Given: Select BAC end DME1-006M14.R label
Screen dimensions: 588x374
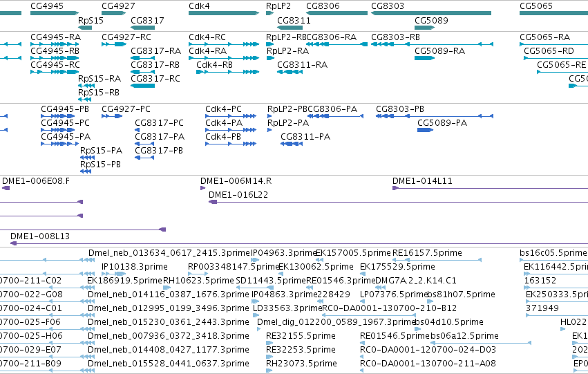Looking at the screenshot, I should click(236, 181).
